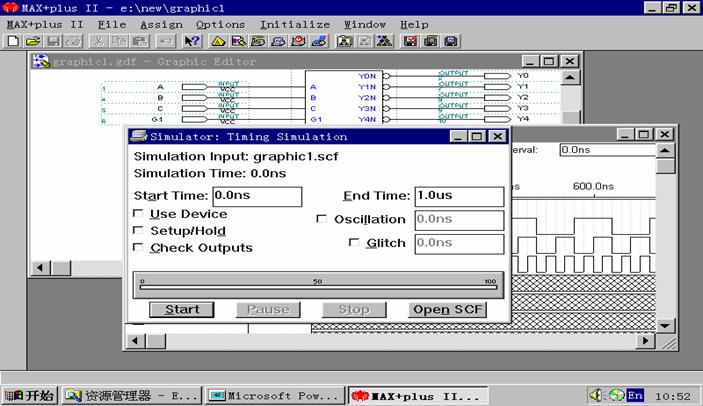703x406 pixels.
Task: Click the Glitch time input field
Action: pyautogui.click(x=459, y=244)
